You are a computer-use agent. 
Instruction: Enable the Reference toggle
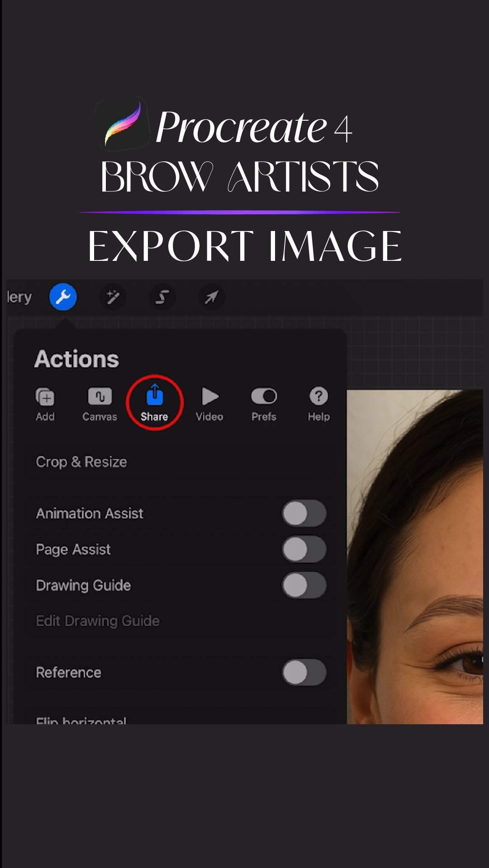(304, 672)
